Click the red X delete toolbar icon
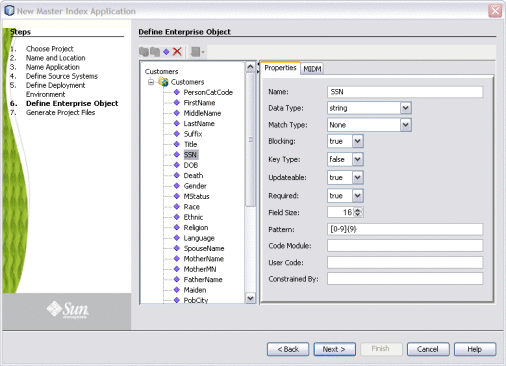The height and width of the screenshot is (366, 506). point(177,52)
